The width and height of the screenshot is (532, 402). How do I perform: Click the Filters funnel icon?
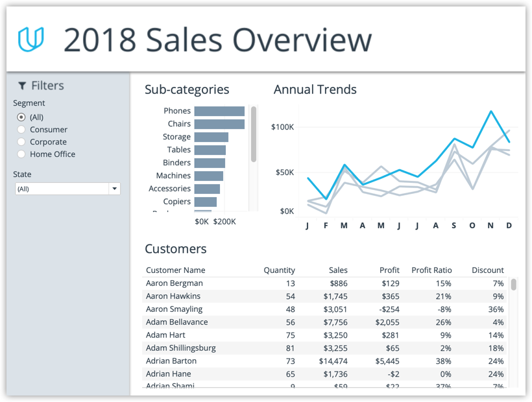pos(22,86)
